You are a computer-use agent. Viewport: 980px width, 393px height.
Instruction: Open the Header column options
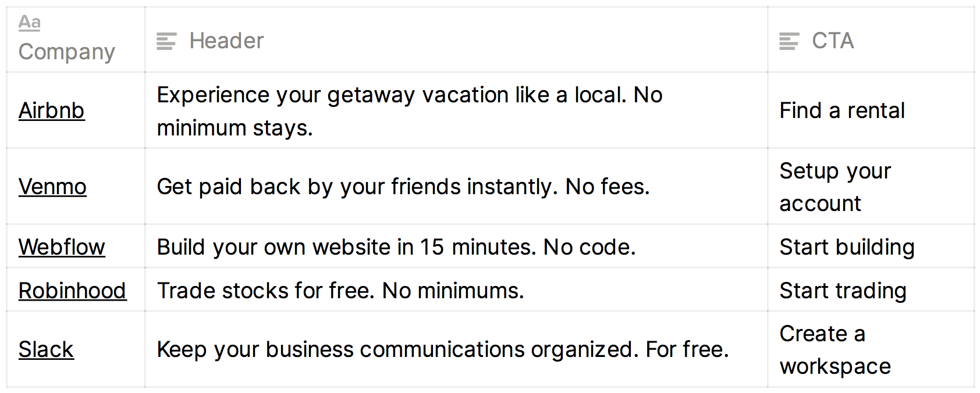[x=456, y=40]
